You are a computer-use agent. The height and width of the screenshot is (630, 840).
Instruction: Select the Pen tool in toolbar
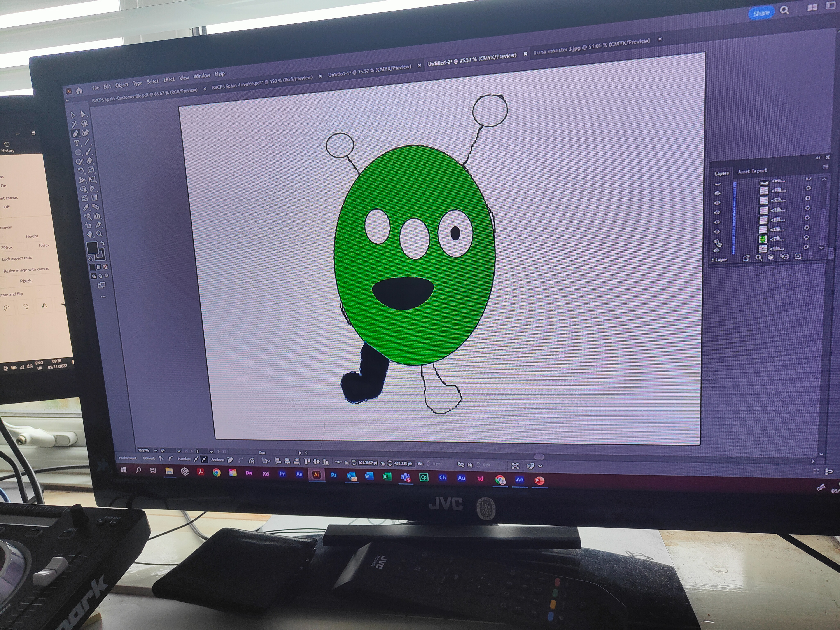click(75, 134)
